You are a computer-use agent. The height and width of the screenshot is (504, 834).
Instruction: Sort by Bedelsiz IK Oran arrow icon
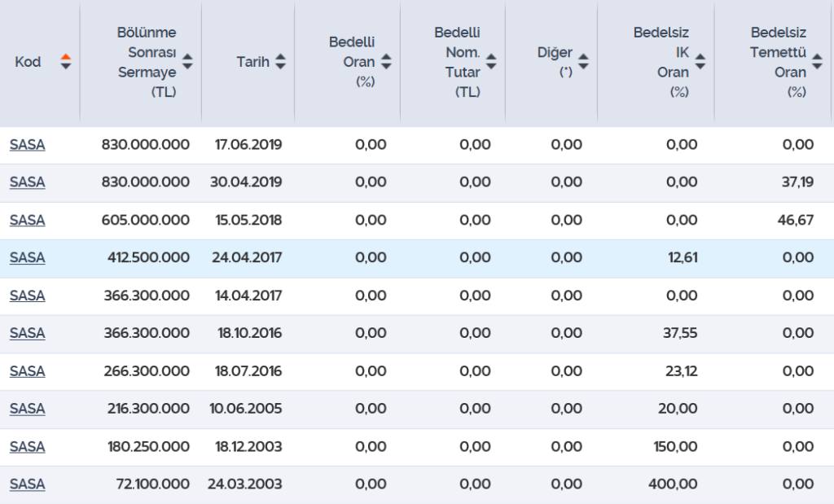pyautogui.click(x=700, y=62)
